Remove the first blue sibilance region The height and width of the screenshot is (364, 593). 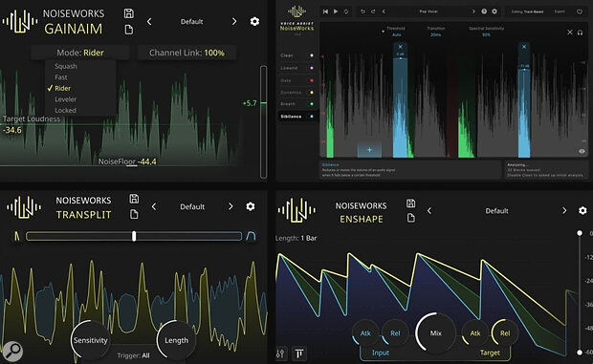pos(400,47)
